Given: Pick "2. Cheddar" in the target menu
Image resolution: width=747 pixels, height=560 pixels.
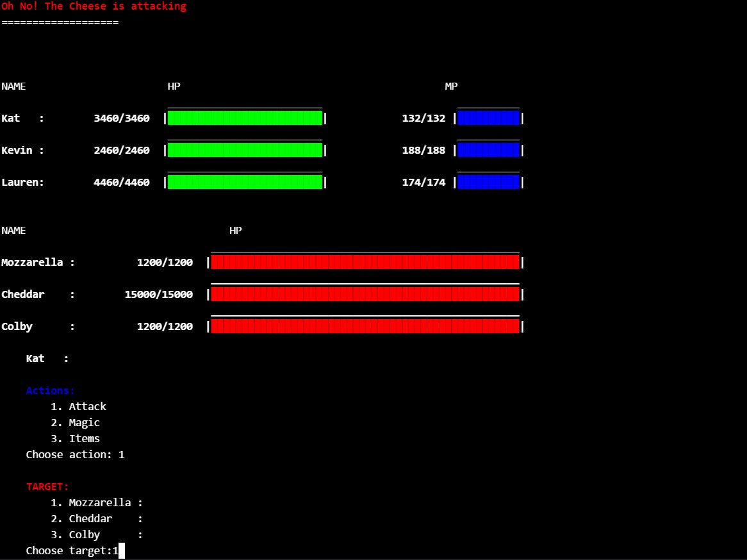Looking at the screenshot, I should 97,518.
